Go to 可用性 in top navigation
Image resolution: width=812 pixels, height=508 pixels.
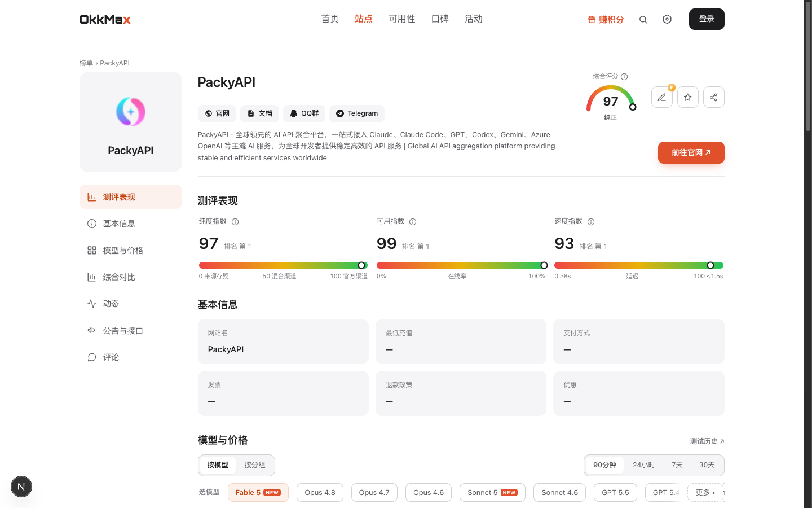click(x=402, y=19)
